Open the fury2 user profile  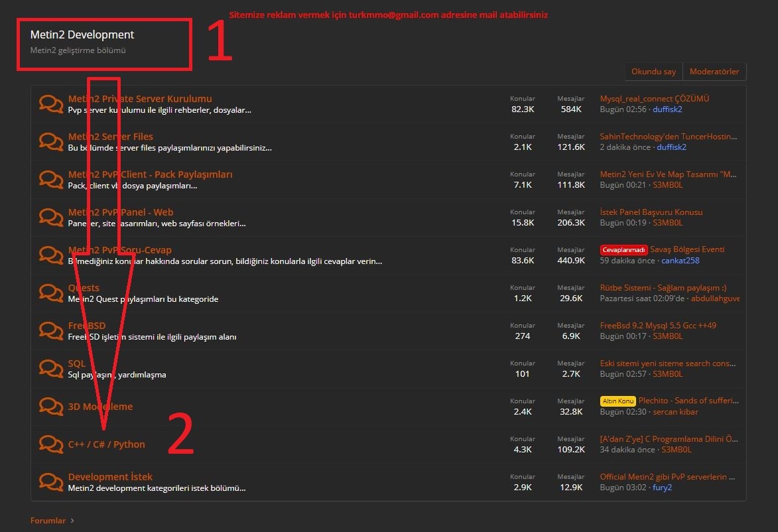(663, 488)
